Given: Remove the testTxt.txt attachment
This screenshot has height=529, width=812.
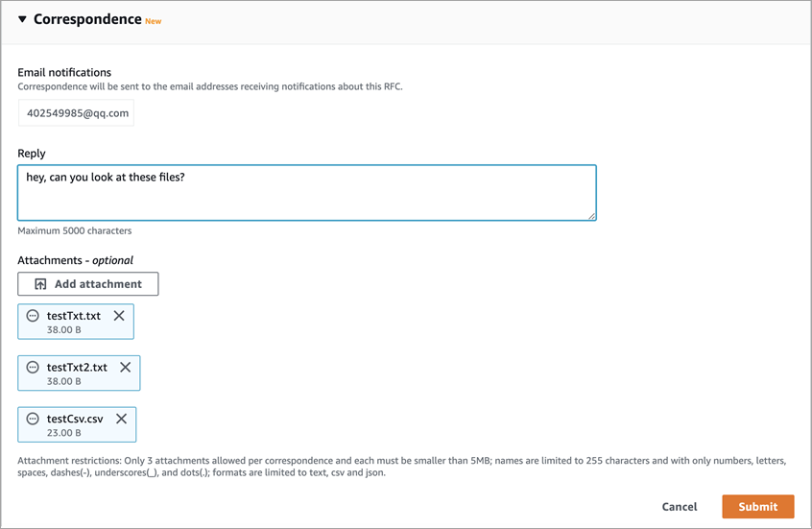Looking at the screenshot, I should (x=119, y=316).
